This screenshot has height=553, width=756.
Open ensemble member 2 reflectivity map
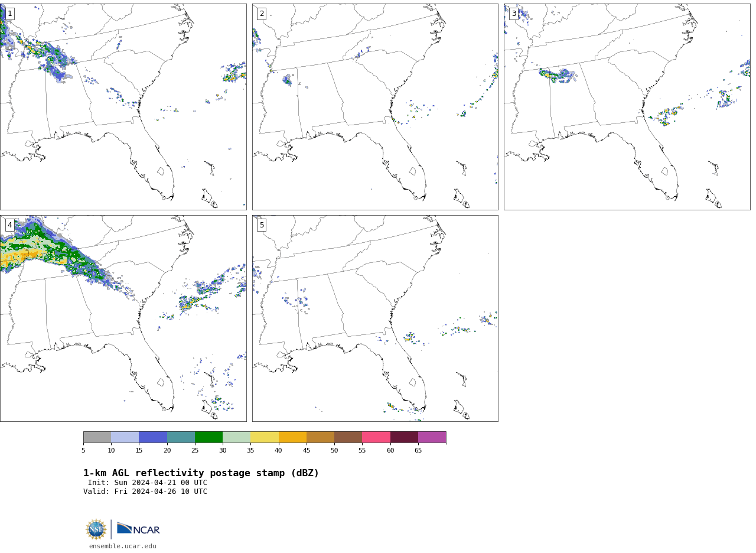(x=375, y=107)
